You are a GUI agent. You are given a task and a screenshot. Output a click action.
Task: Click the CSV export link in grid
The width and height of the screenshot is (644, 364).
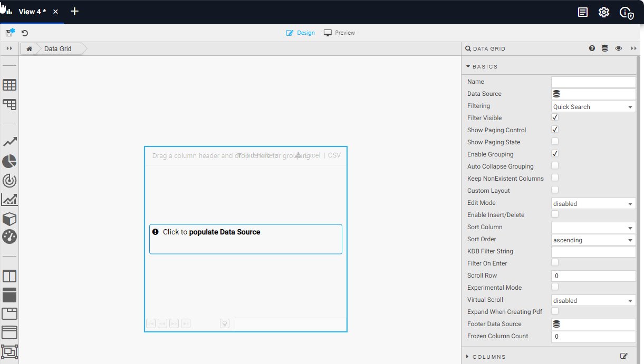[334, 155]
